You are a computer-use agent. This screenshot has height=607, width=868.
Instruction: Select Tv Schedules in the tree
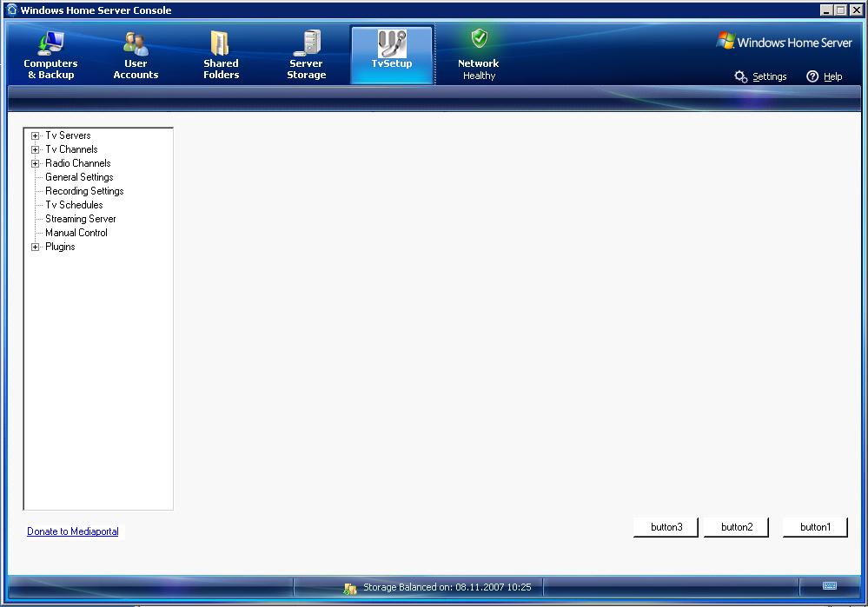[73, 205]
